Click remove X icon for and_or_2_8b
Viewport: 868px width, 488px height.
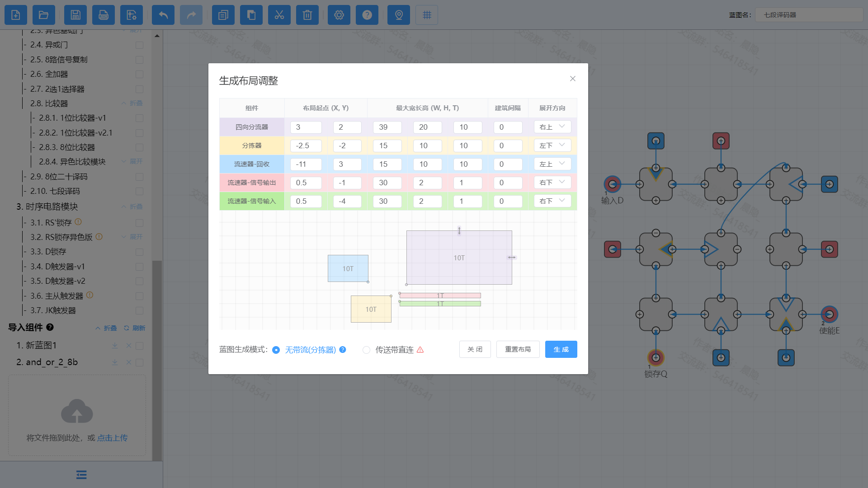129,362
